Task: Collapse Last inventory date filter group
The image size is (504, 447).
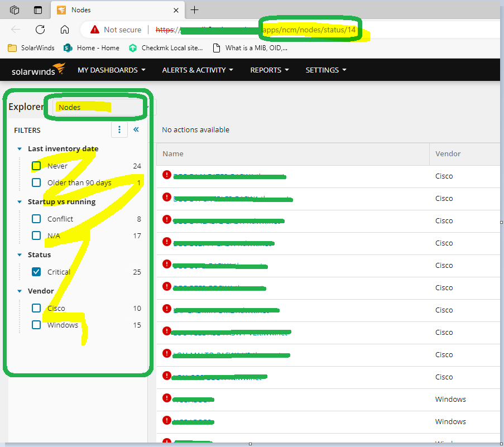Action: click(x=20, y=149)
